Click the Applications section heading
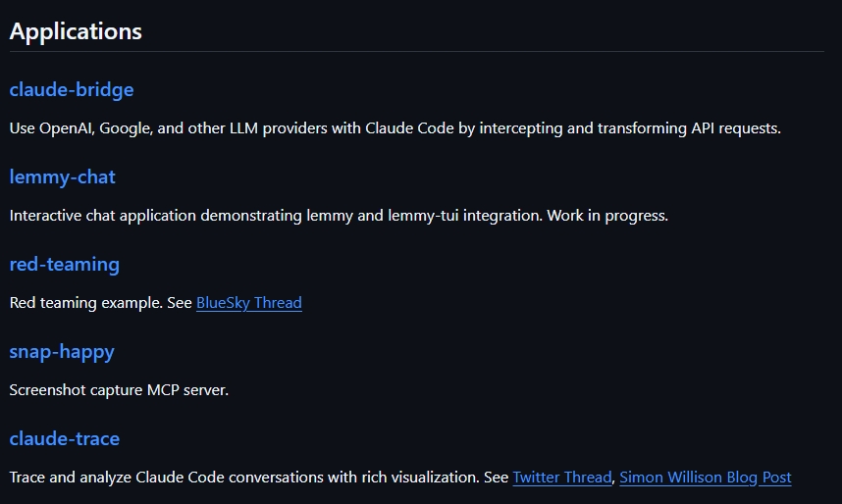This screenshot has width=842, height=504. pyautogui.click(x=76, y=31)
